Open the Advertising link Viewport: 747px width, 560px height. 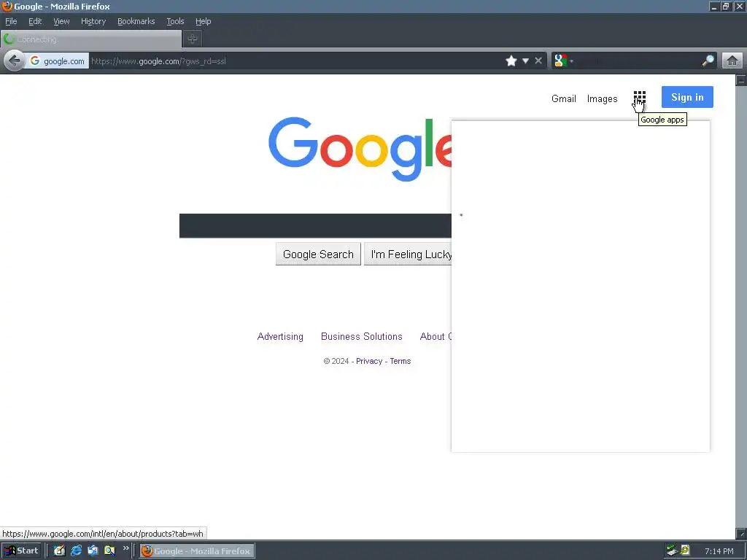(x=280, y=336)
